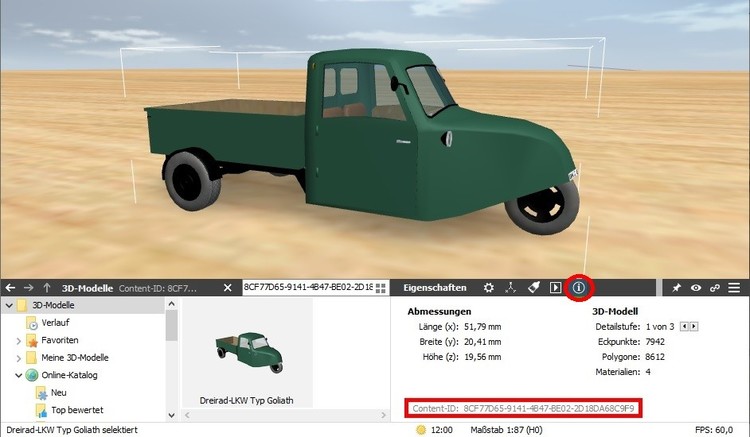Click the FPS: 60,0 status entry
The width and height of the screenshot is (750, 437).
coord(714,430)
